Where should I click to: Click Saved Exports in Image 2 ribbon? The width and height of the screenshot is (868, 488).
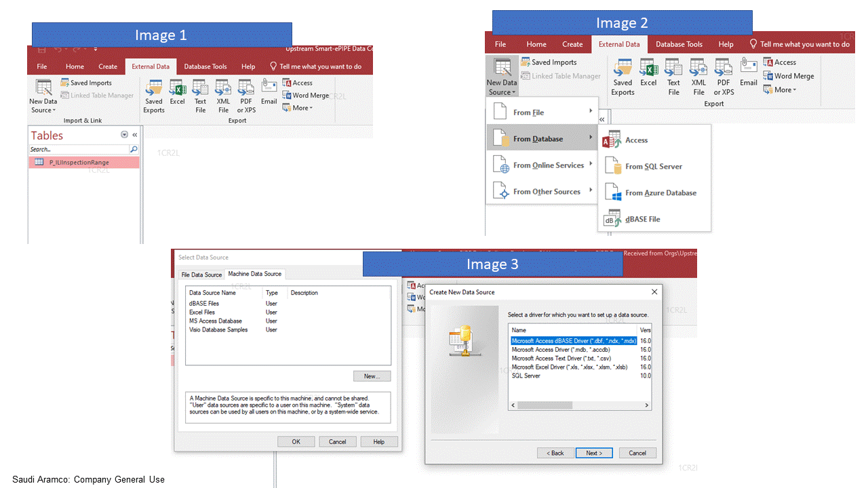coord(623,77)
